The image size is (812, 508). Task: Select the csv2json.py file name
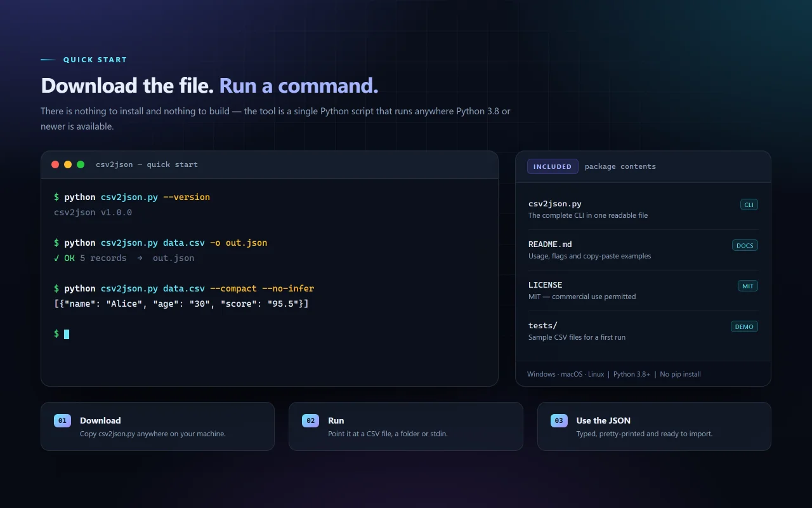point(555,204)
